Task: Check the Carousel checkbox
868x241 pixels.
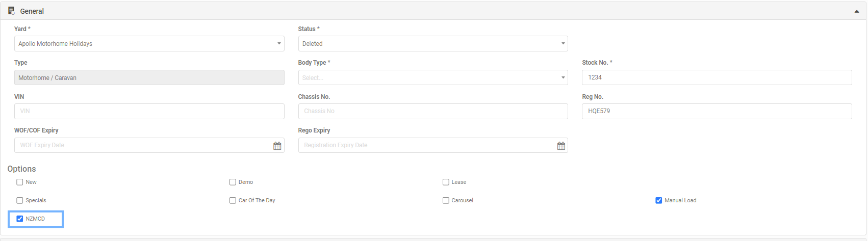Action: coord(446,200)
